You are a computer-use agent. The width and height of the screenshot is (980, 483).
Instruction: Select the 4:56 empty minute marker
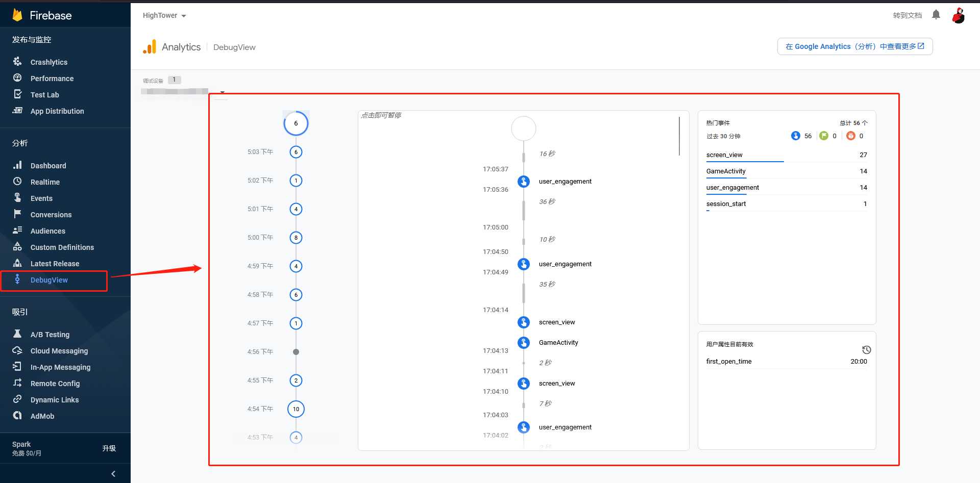click(296, 352)
